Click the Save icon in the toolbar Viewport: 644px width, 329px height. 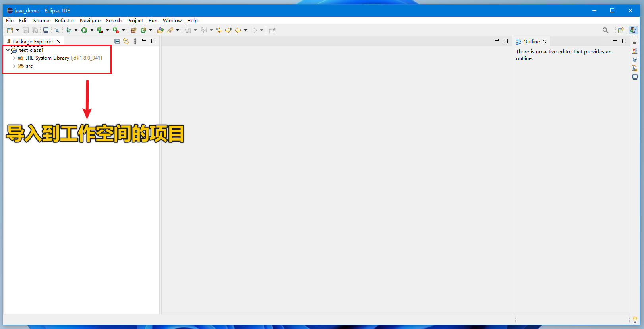tap(25, 30)
